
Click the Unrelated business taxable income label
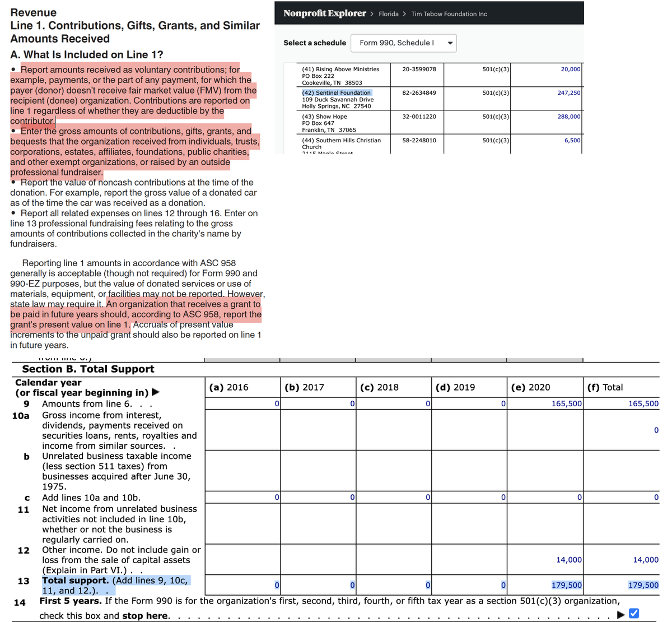tap(116, 471)
